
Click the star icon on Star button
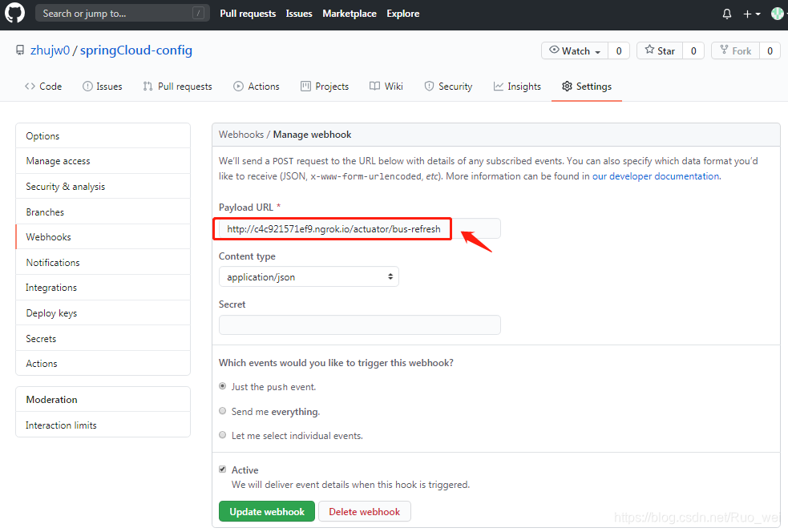(649, 50)
